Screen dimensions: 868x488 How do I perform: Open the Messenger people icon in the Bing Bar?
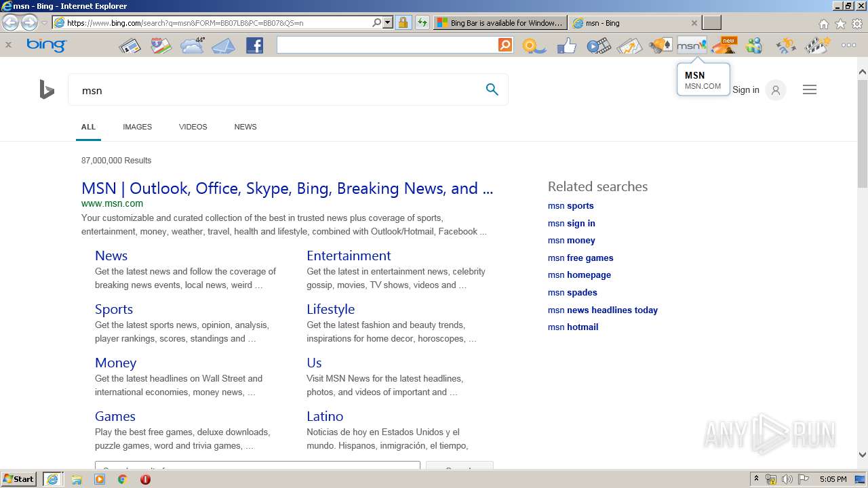(754, 45)
